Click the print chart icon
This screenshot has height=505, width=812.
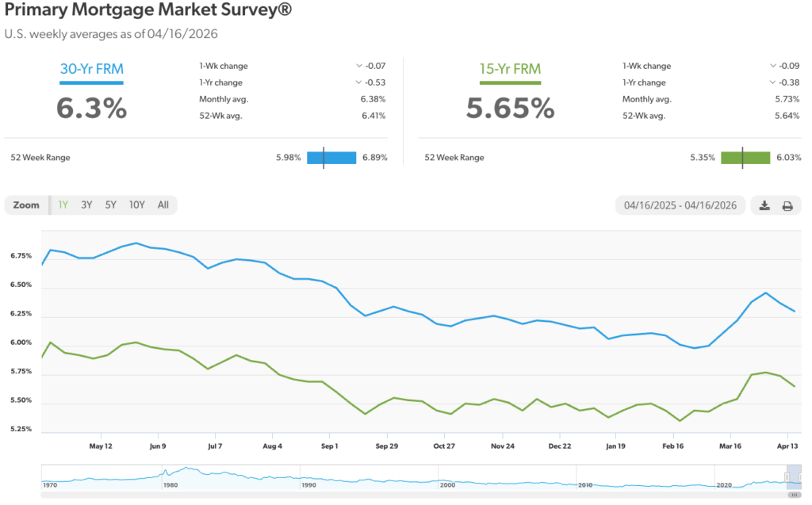[787, 205]
